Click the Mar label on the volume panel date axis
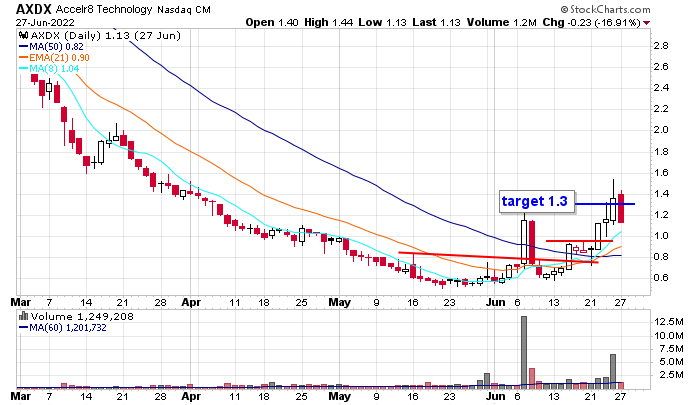The width and height of the screenshot is (700, 405). pyautogui.click(x=21, y=396)
